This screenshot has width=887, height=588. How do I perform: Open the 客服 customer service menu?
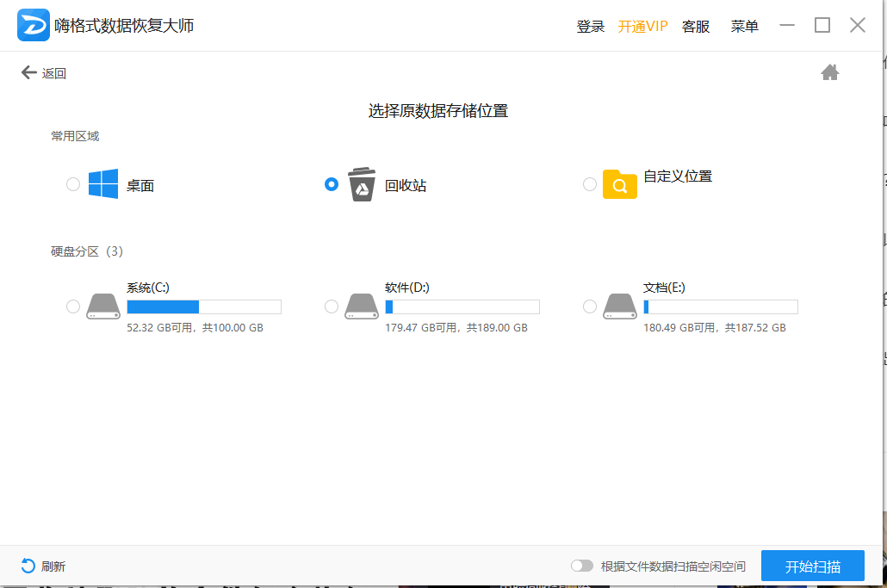coord(696,27)
